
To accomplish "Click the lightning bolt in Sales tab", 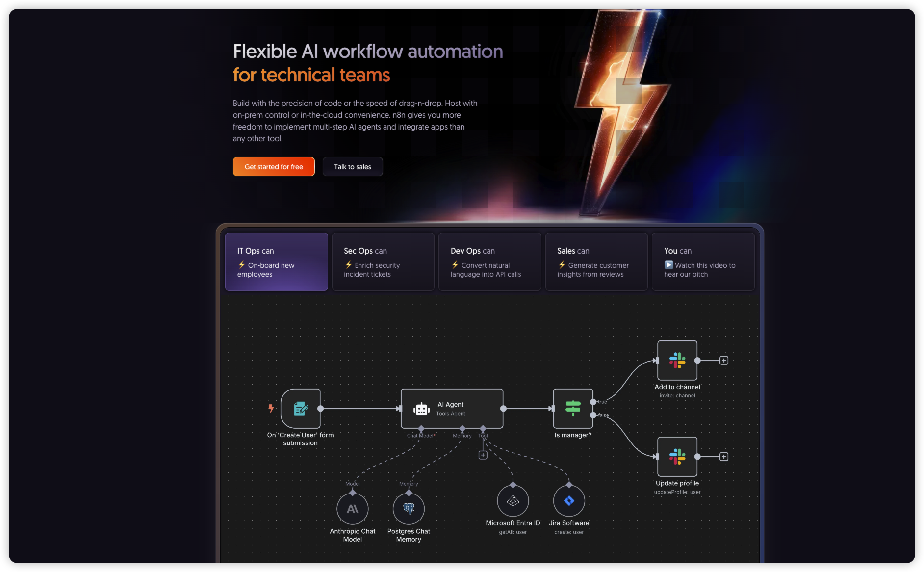I will tap(562, 265).
